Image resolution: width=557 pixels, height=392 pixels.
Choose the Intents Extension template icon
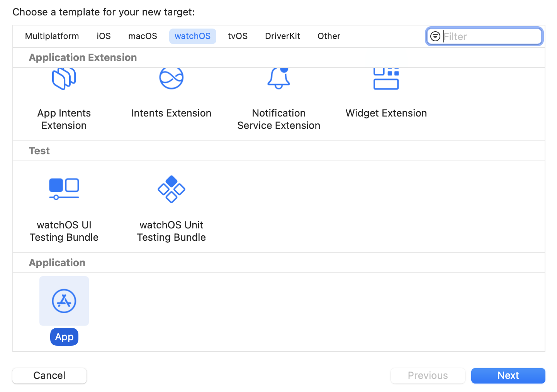tap(172, 78)
